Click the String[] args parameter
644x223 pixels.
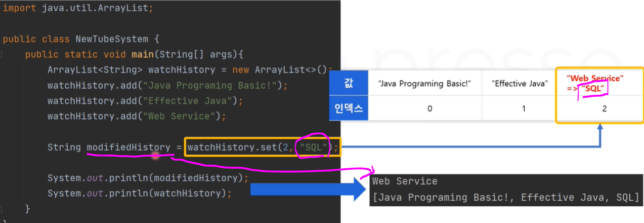click(197, 54)
